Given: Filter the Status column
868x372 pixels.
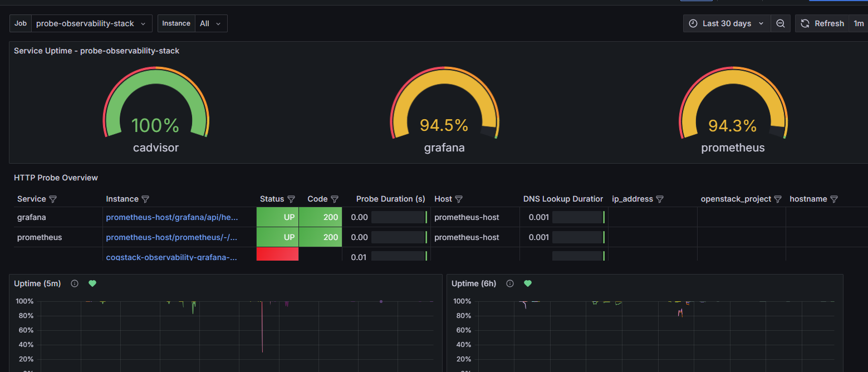Looking at the screenshot, I should pyautogui.click(x=291, y=199).
